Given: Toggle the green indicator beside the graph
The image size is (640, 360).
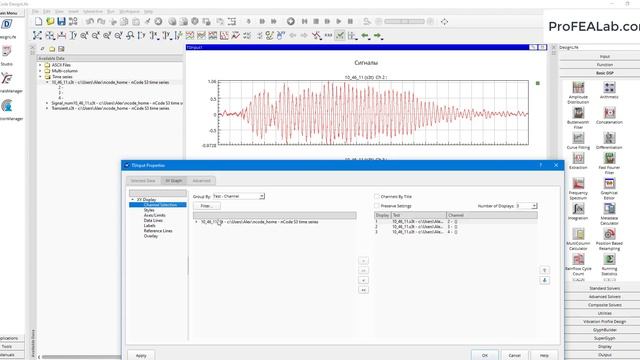Looking at the screenshot, I should click(538, 83).
